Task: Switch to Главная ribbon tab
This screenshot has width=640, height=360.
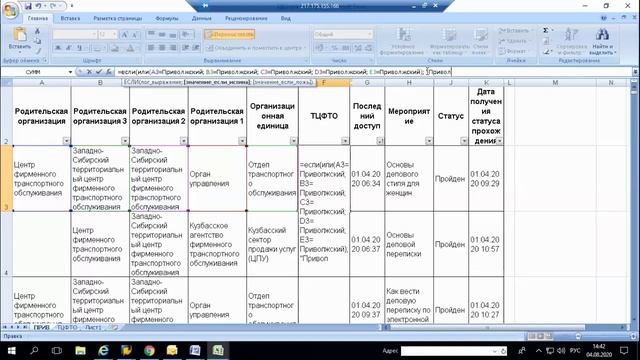Action: [38, 18]
